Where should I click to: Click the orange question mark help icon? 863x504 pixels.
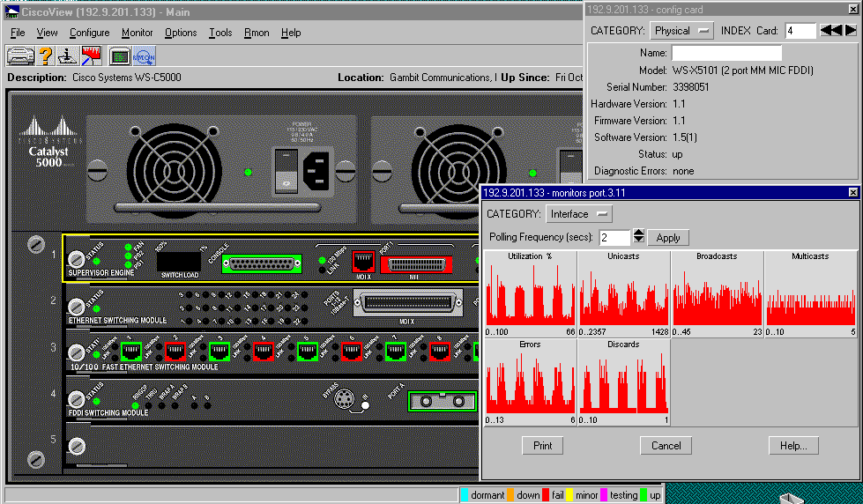46,56
